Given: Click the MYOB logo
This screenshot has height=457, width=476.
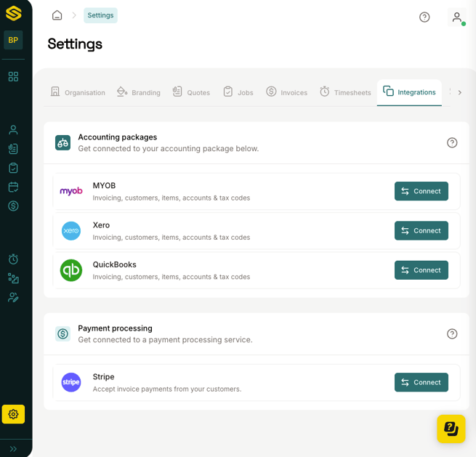Looking at the screenshot, I should tap(71, 191).
